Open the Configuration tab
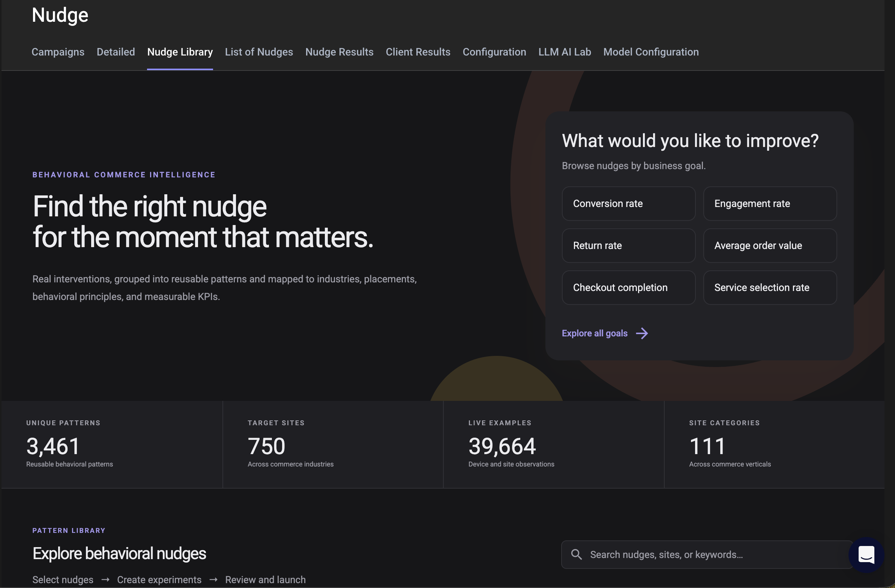The height and width of the screenshot is (588, 895). [x=494, y=52]
